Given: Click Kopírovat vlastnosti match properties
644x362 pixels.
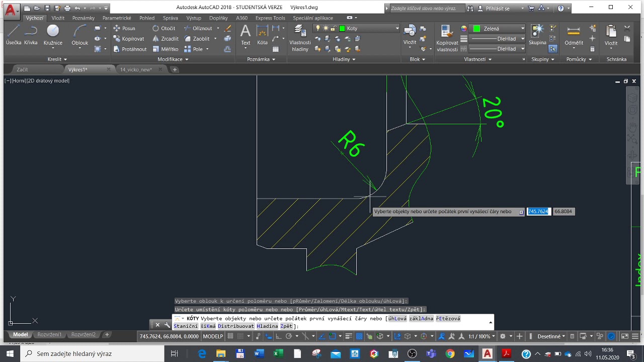Looking at the screenshot, I should coord(447,38).
